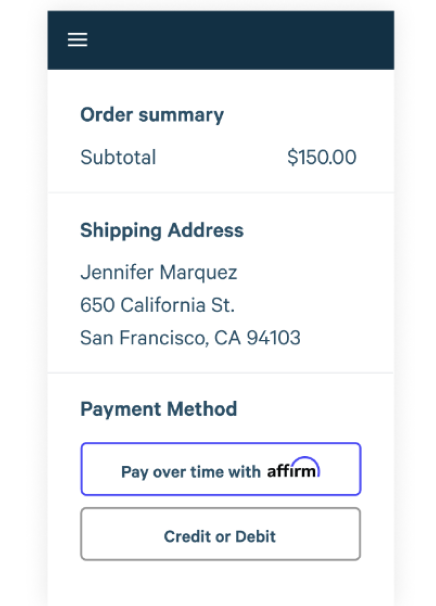Click the divider below Shipping Address section
The width and height of the screenshot is (436, 606).
(x=221, y=373)
